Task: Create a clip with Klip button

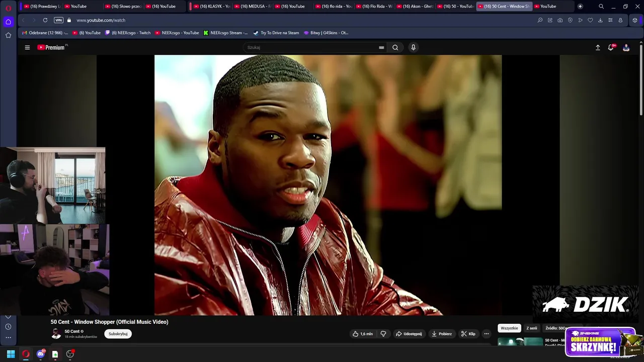Action: [468, 334]
